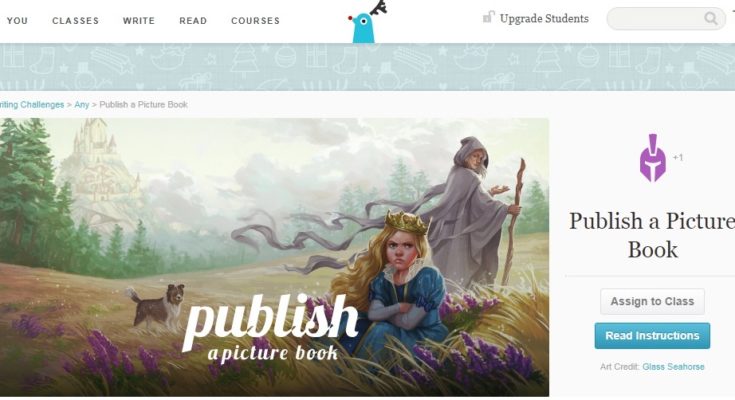The width and height of the screenshot is (735, 400).
Task: Open the YOU menu
Action: point(17,21)
